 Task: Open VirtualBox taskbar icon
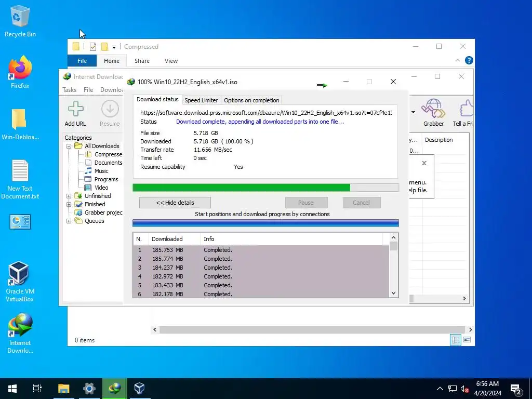coord(139,389)
